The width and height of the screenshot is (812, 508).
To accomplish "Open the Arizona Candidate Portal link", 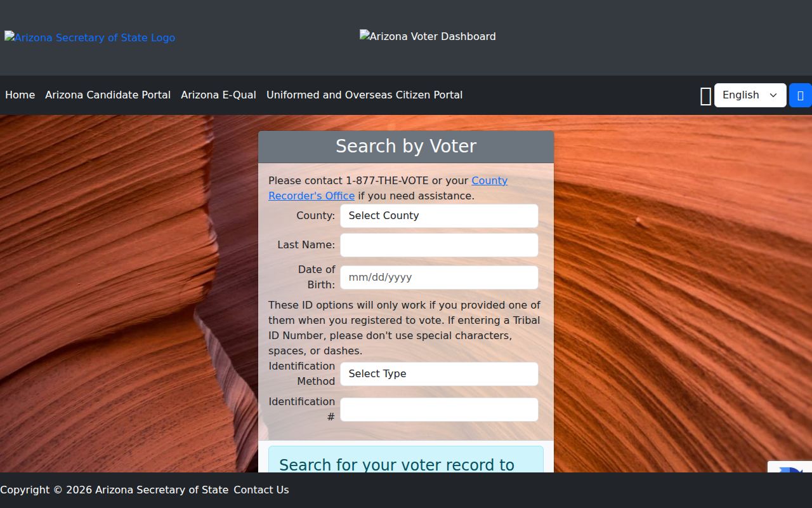I will (108, 95).
